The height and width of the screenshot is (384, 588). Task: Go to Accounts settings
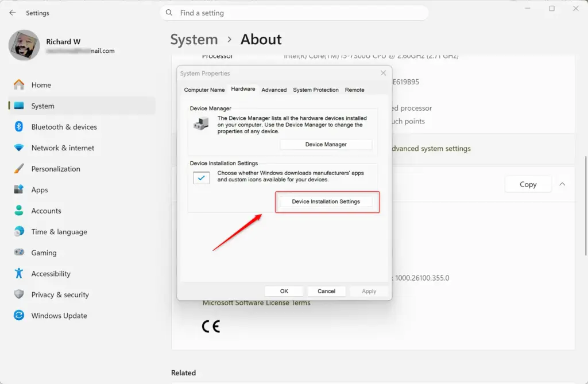coord(82,211)
